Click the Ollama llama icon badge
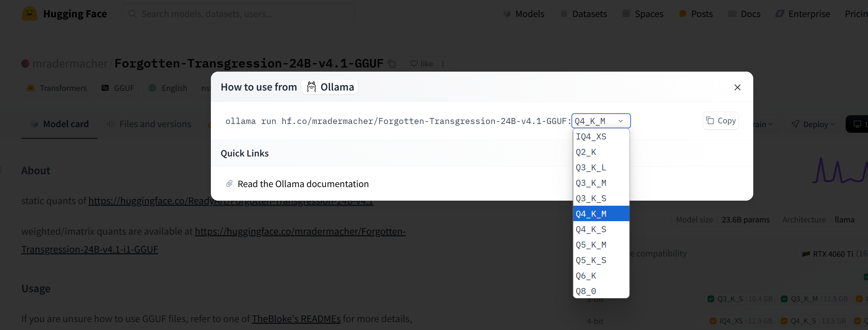 (x=311, y=87)
